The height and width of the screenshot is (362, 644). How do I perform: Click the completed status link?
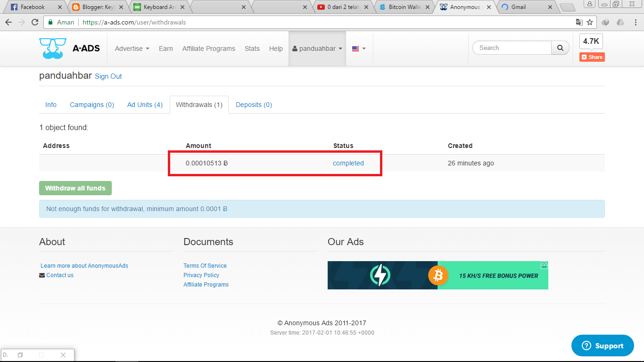pos(348,163)
